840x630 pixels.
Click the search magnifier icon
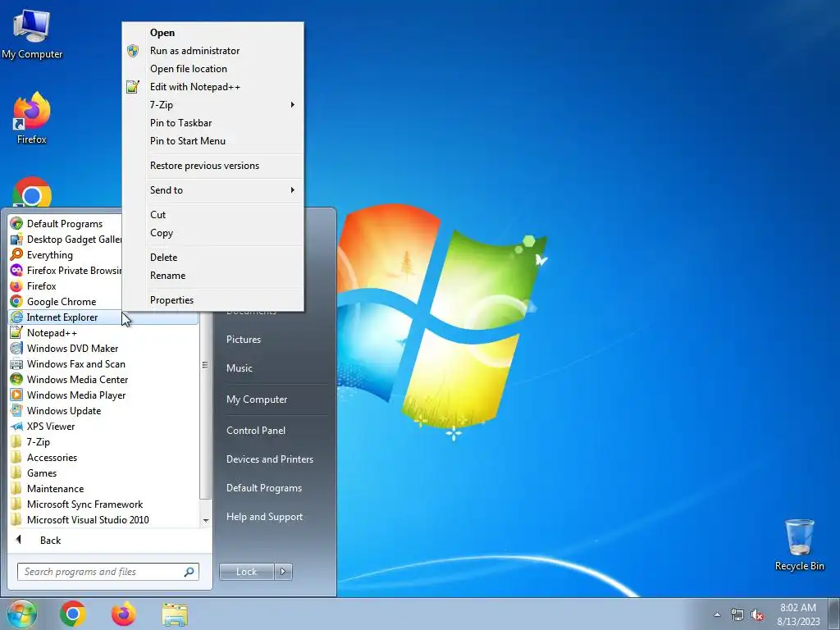pos(189,572)
